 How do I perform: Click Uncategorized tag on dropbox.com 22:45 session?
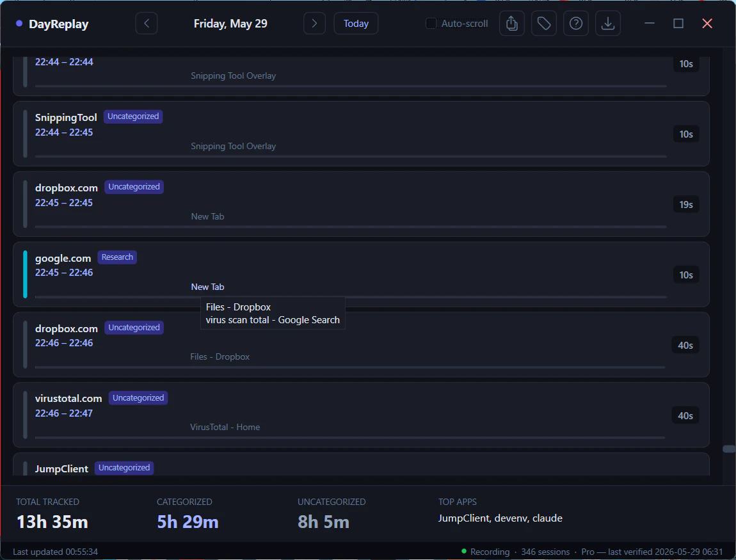tap(134, 187)
